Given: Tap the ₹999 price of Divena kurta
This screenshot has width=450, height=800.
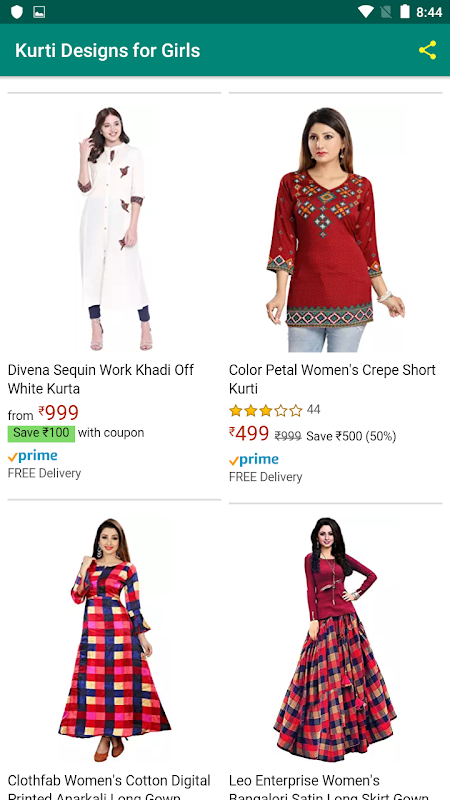Looking at the screenshot, I should pos(59,413).
